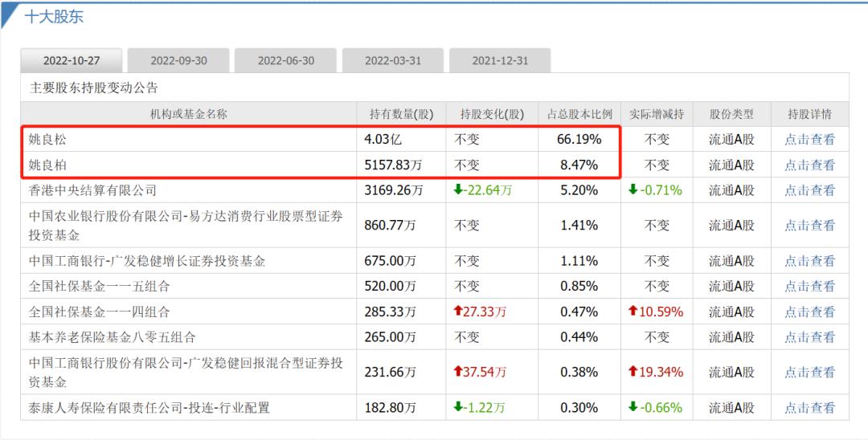Click the red up arrow beside 10.59%

pos(633,312)
